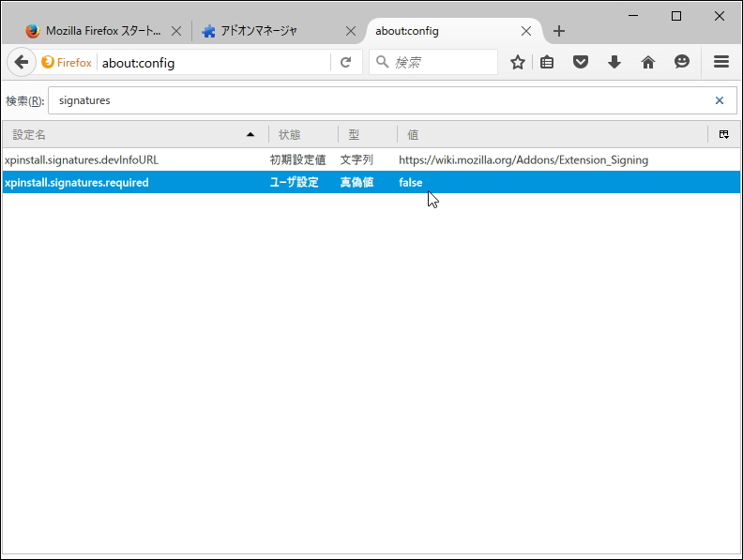Click 初期設定値 status cell
The width and height of the screenshot is (743, 560).
(x=297, y=160)
